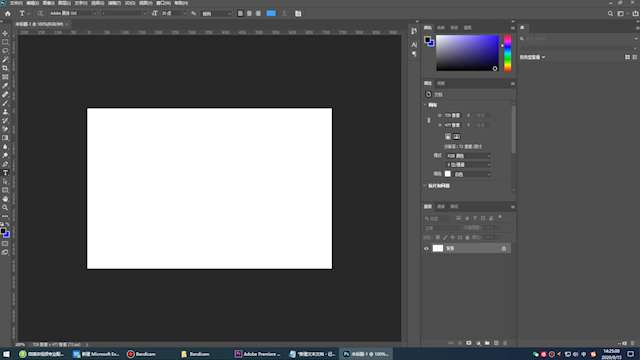
Task: Open the 8-bit depth dropdown
Action: click(468, 164)
